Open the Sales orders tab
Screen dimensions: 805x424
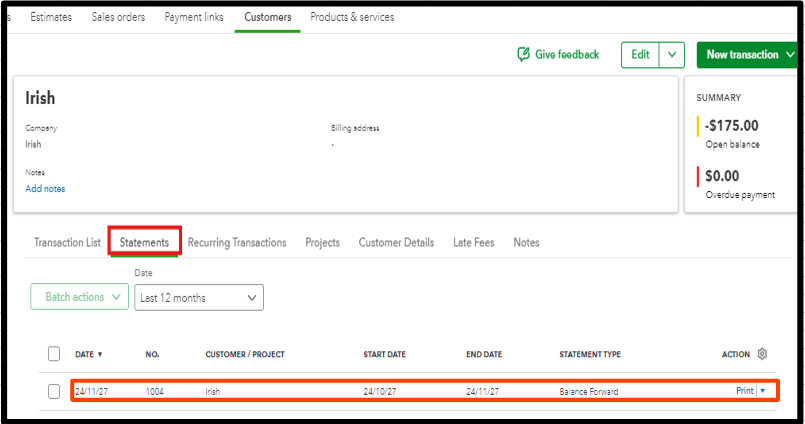pyautogui.click(x=118, y=17)
